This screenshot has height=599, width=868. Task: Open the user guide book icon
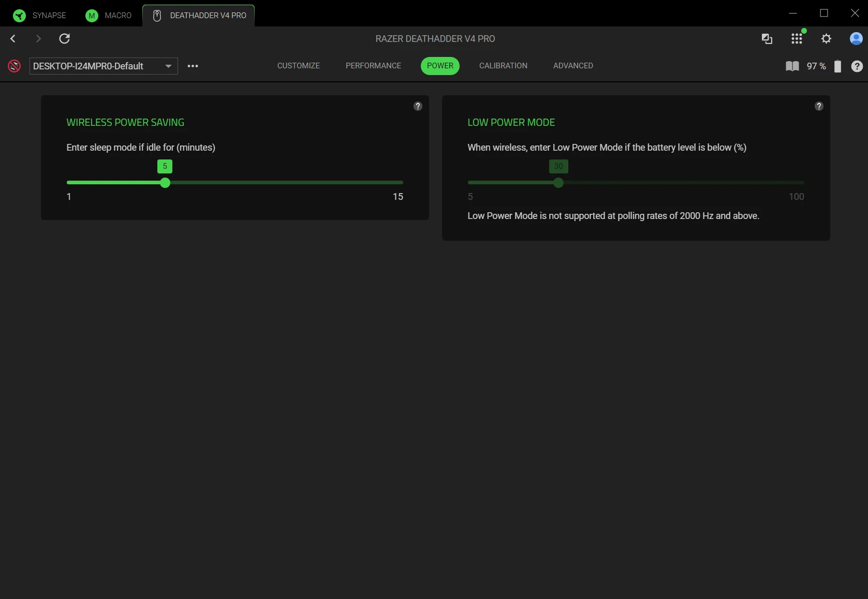pyautogui.click(x=792, y=66)
